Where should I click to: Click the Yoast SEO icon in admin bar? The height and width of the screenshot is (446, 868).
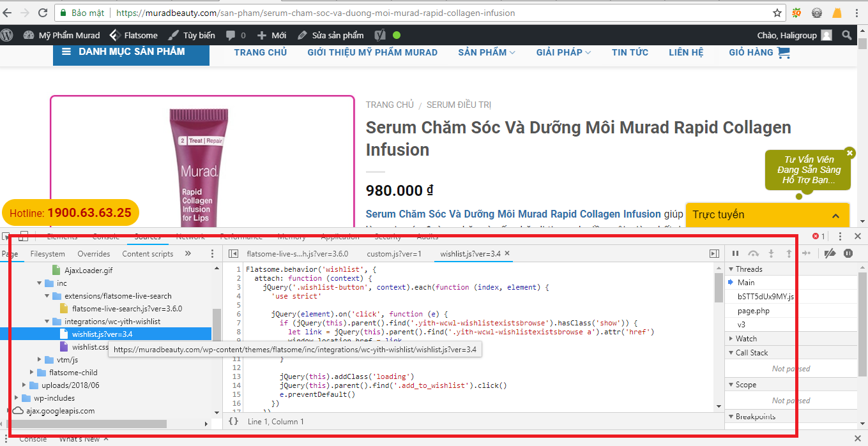pos(379,35)
